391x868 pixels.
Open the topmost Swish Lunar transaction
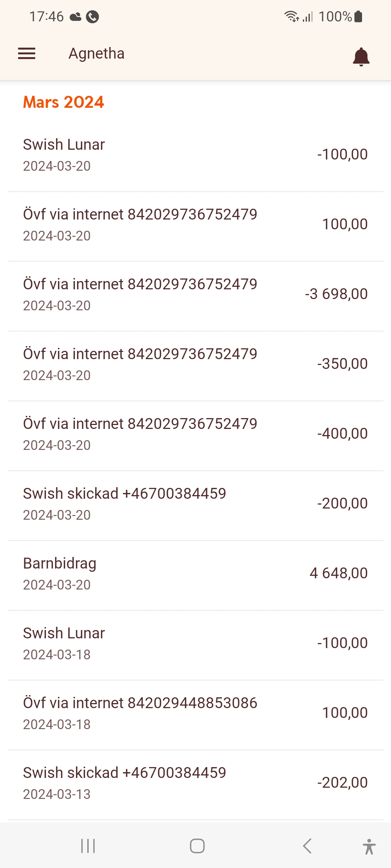pos(195,155)
